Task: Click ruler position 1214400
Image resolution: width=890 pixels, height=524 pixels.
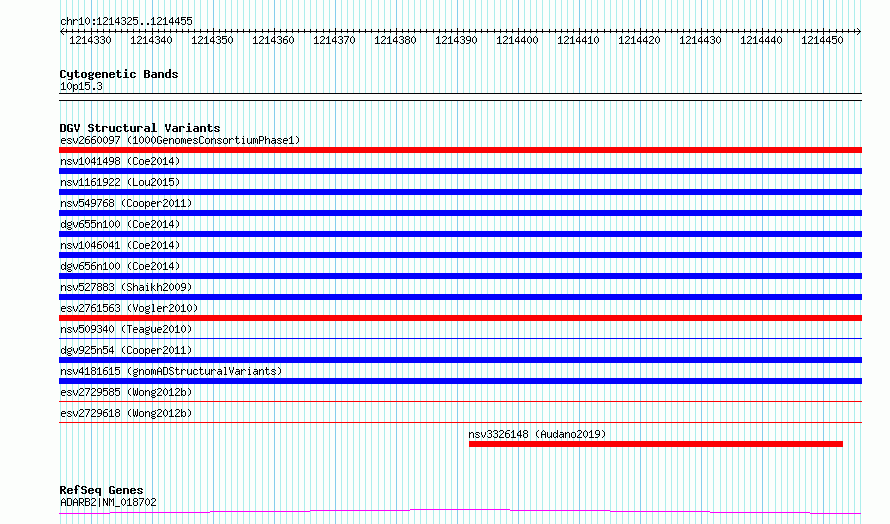Action: pyautogui.click(x=517, y=40)
